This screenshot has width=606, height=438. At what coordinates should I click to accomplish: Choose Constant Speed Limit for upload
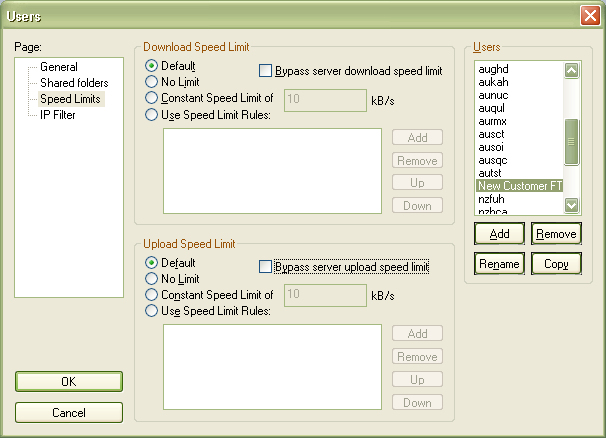click(x=152, y=294)
